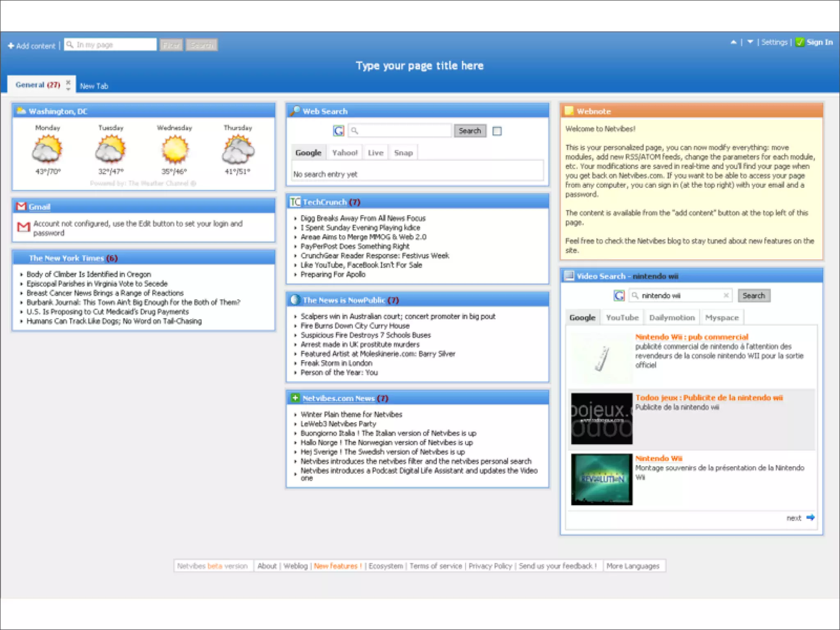
Task: Toggle the checkbox beside the Web Search button
Action: (x=497, y=131)
